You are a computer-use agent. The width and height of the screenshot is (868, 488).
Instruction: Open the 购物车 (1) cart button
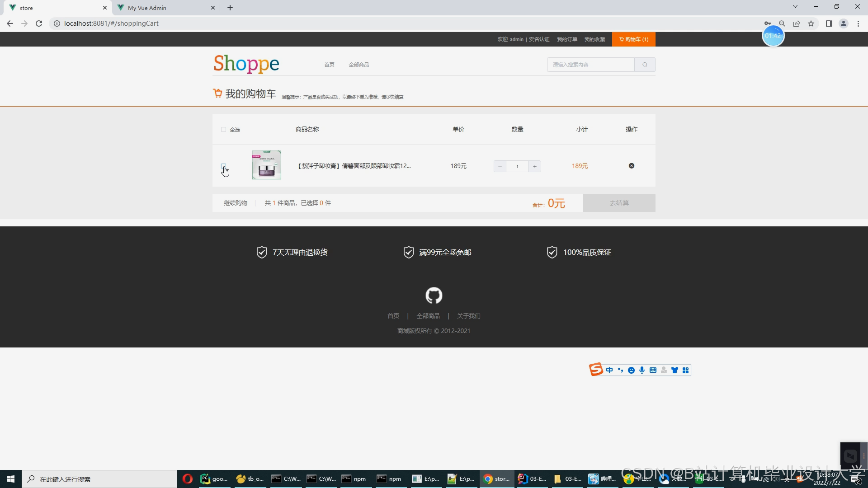(x=633, y=39)
